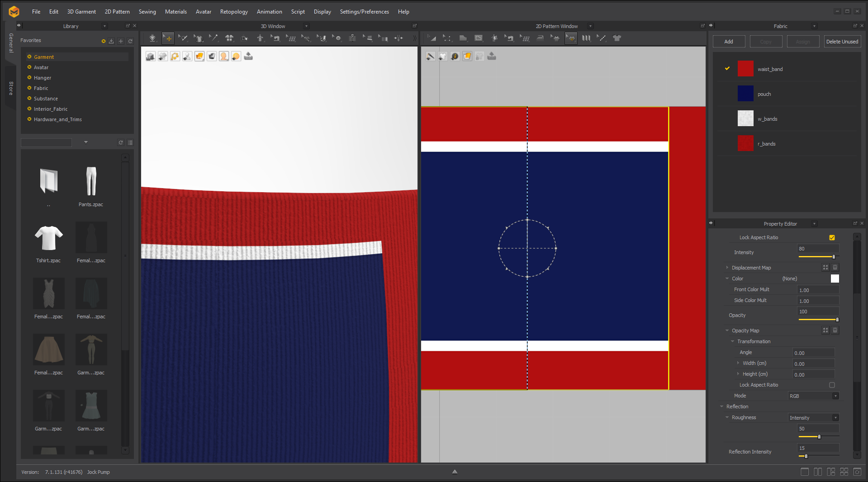
Task: Click the seam line display icon in 2D view
Action: [x=430, y=56]
